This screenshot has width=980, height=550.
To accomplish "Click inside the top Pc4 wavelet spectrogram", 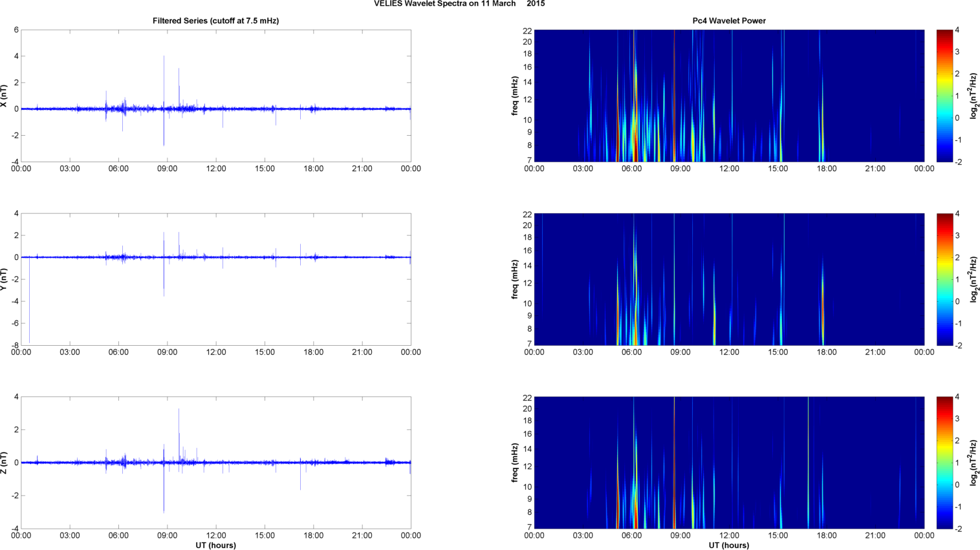I will pos(729,96).
